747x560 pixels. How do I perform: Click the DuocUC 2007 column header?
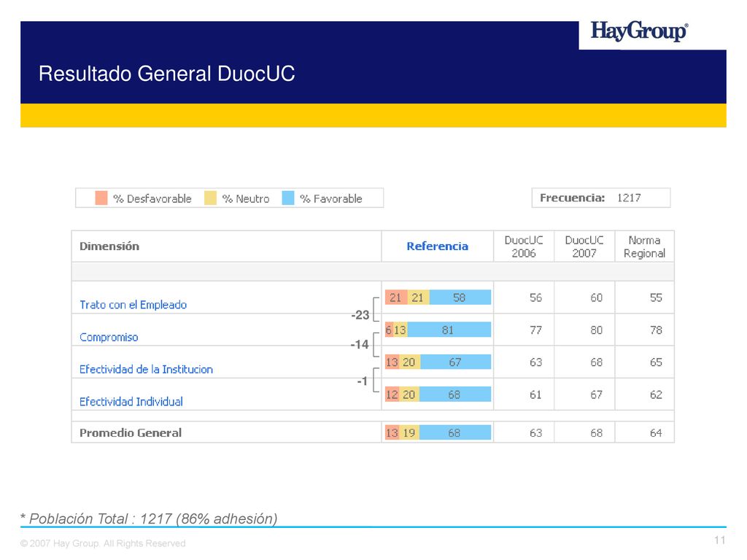tap(584, 246)
